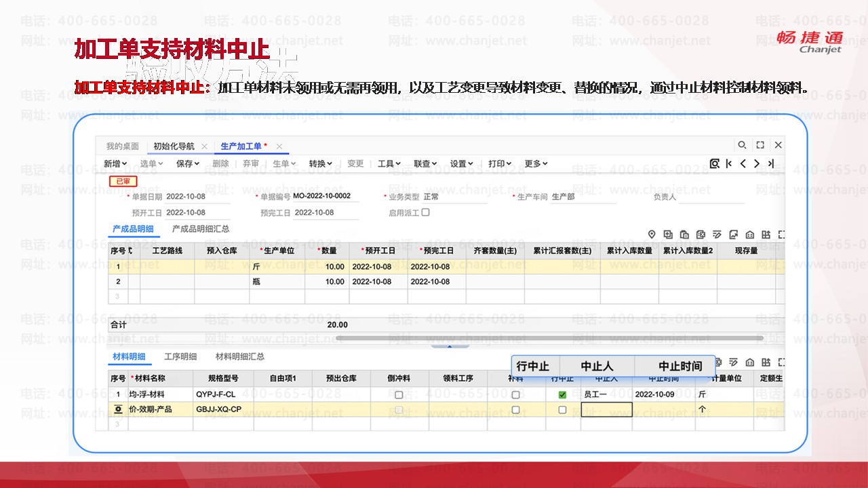
Task: Open the 设置 dropdown menu
Action: point(462,163)
